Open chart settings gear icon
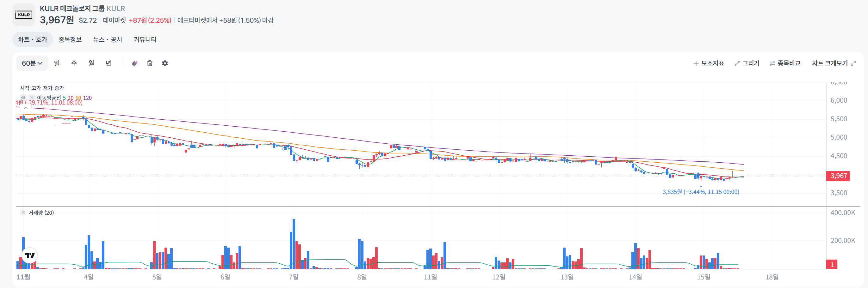868x288 pixels. coord(165,63)
